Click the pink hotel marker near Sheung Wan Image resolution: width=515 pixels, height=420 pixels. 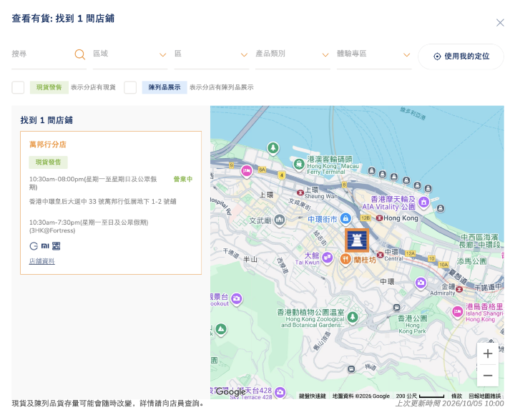pos(246,171)
